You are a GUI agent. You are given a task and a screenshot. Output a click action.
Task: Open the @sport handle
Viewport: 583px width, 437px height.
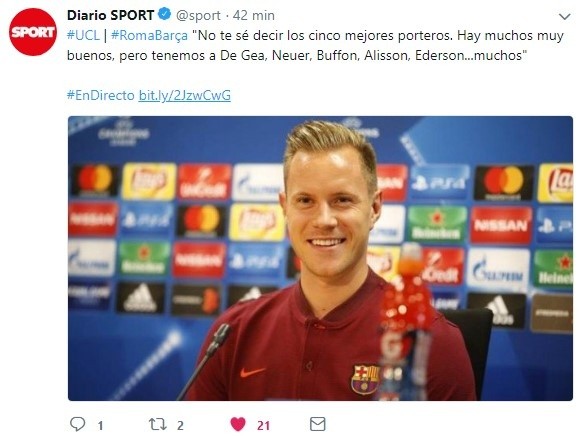click(198, 16)
